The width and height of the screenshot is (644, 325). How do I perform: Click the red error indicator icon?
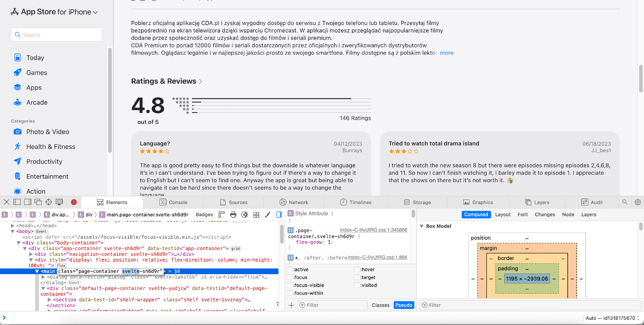click(x=74, y=202)
